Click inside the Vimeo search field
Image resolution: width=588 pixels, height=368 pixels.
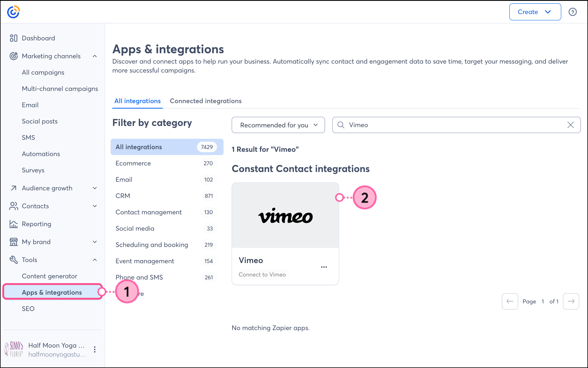click(456, 125)
